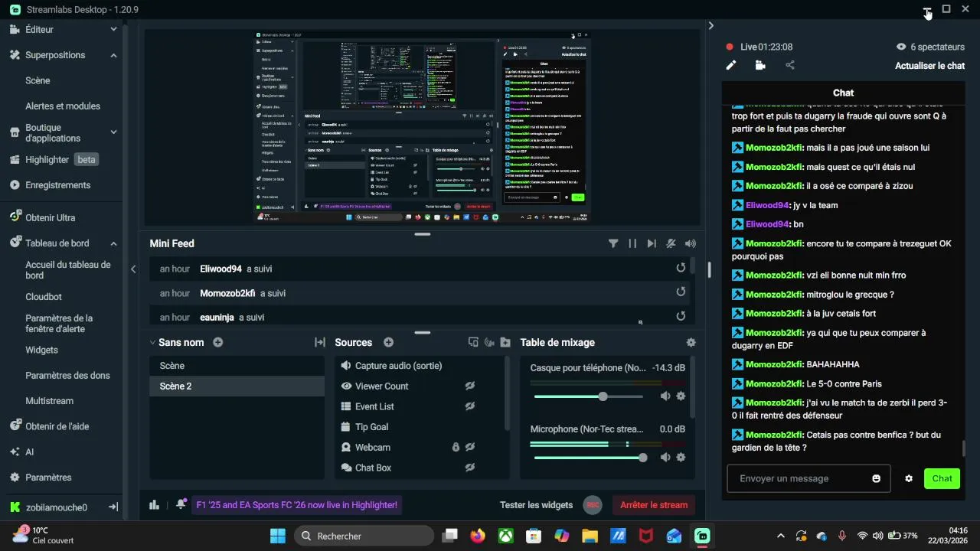Screen dimensions: 980x551
Task: Open File Explorer from the taskbar
Action: 590,536
